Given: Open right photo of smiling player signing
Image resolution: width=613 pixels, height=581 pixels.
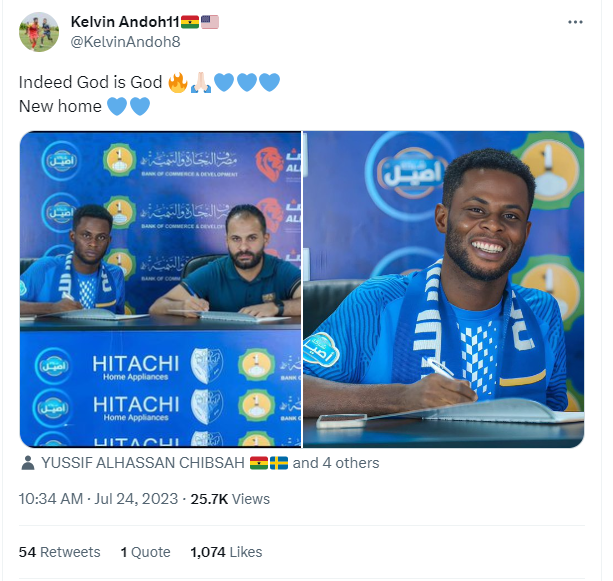Looking at the screenshot, I should pos(444,289).
